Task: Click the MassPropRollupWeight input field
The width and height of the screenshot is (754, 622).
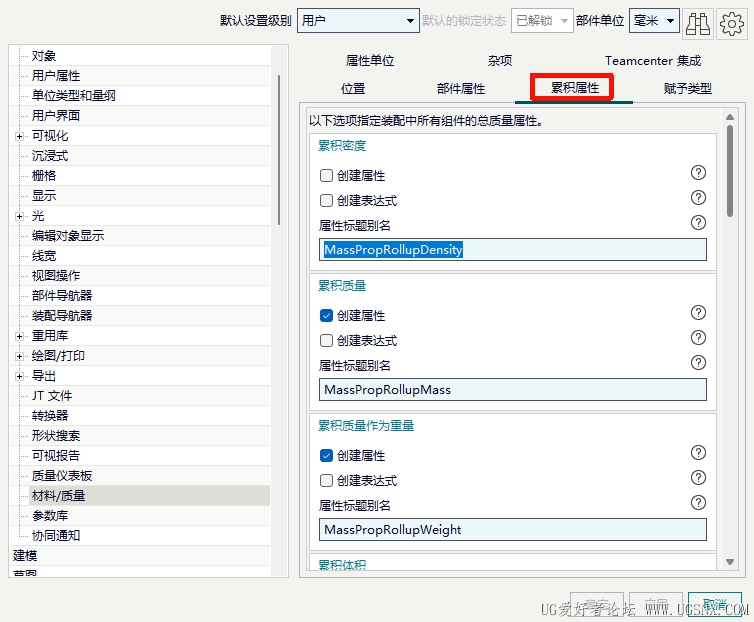Action: [513, 530]
